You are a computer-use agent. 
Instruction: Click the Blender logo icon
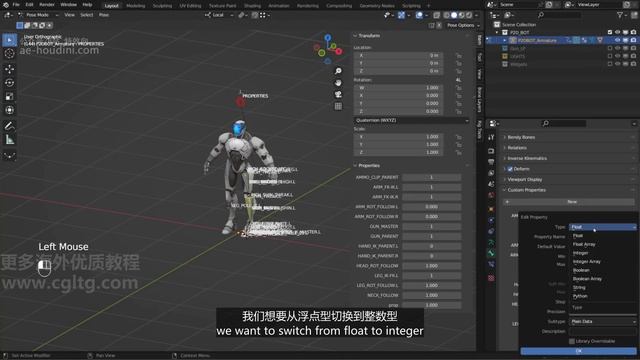tap(6, 4)
